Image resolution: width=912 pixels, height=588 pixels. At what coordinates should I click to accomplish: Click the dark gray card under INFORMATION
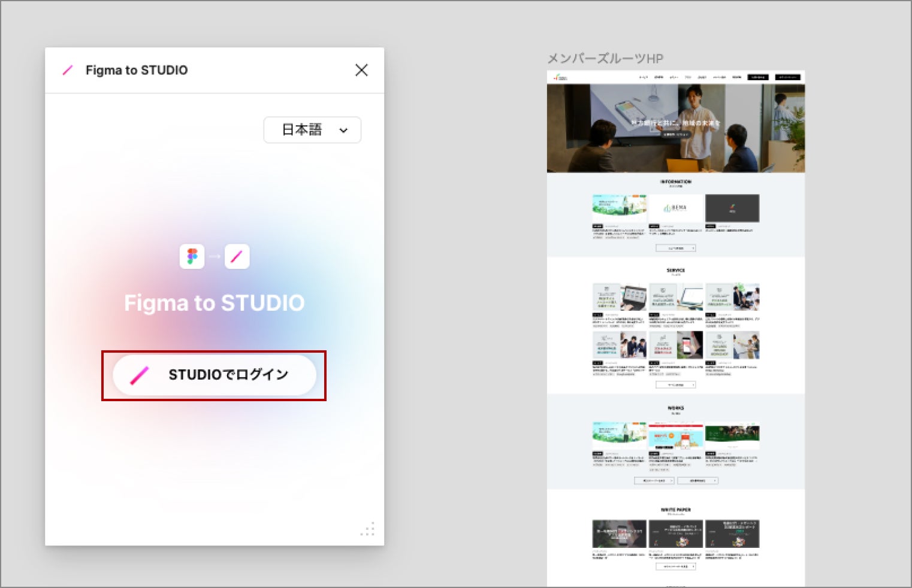(x=732, y=208)
